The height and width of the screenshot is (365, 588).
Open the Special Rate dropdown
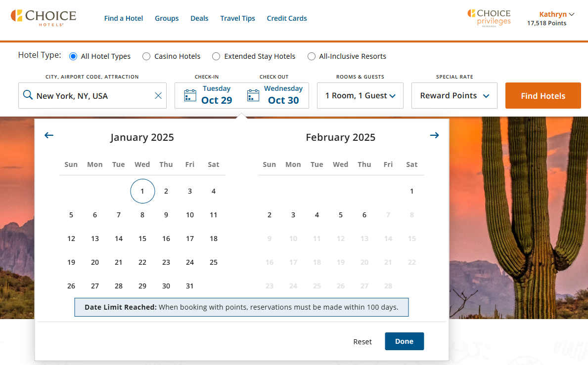pyautogui.click(x=454, y=95)
